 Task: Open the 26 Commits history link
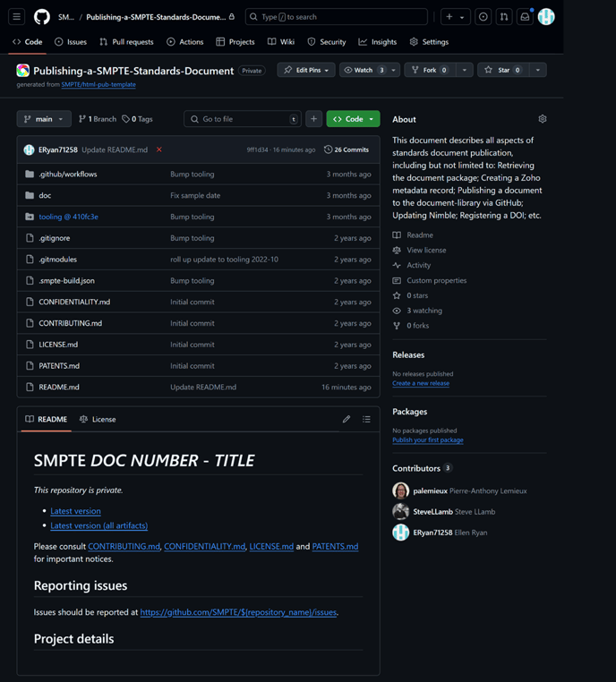[346, 149]
